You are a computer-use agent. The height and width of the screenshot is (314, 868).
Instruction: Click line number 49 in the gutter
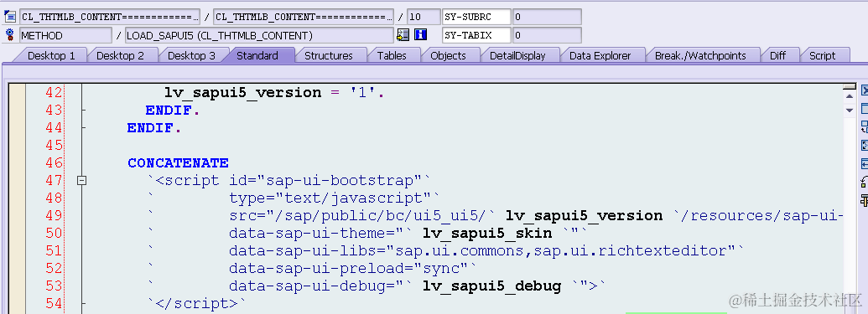pos(54,215)
